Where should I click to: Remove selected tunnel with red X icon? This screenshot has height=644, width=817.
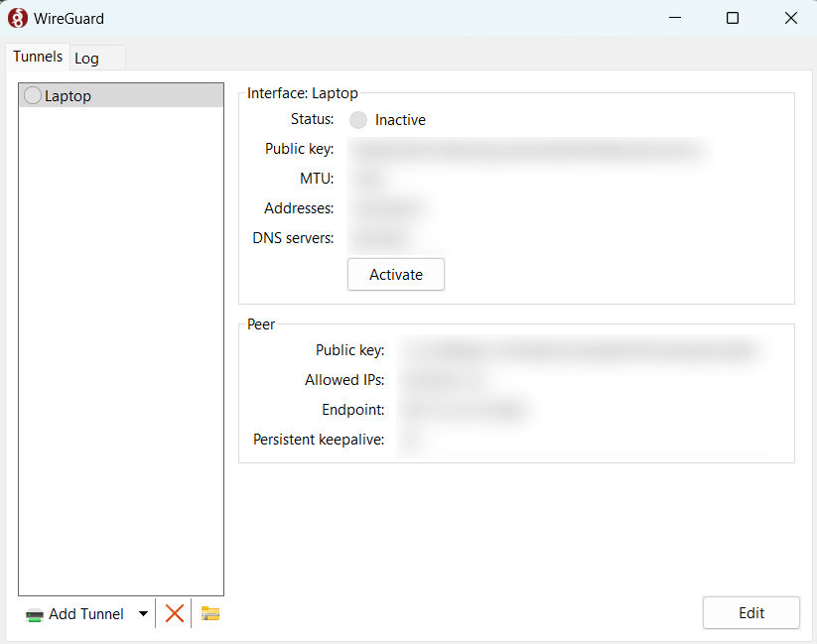pyautogui.click(x=174, y=613)
